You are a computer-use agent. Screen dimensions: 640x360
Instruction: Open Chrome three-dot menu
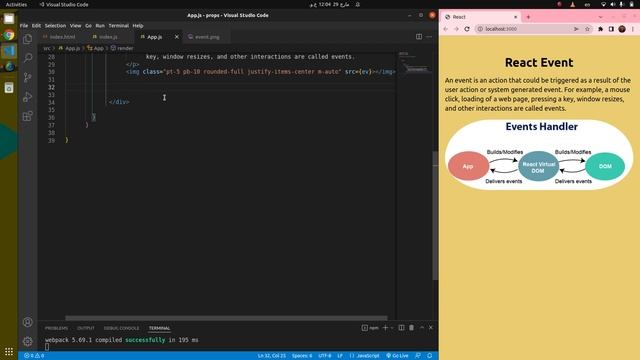click(x=633, y=29)
